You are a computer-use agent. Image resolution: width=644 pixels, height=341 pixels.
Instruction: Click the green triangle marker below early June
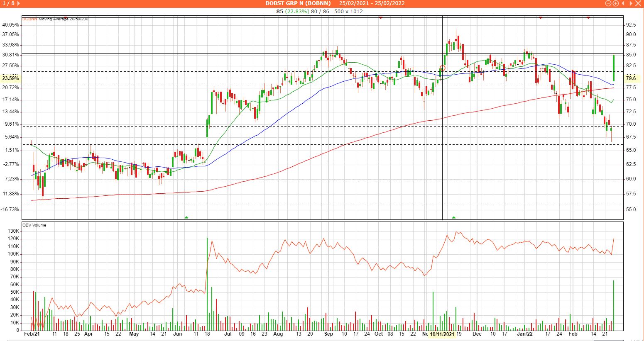(x=186, y=217)
